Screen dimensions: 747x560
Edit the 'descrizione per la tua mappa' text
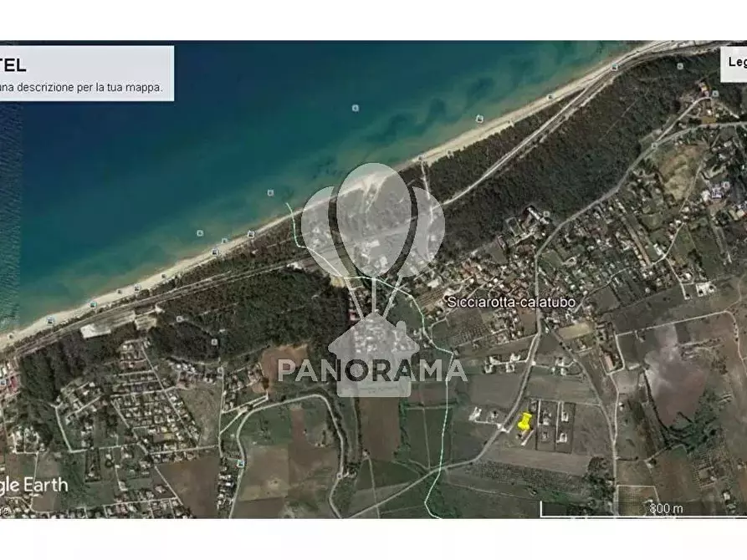tap(81, 88)
